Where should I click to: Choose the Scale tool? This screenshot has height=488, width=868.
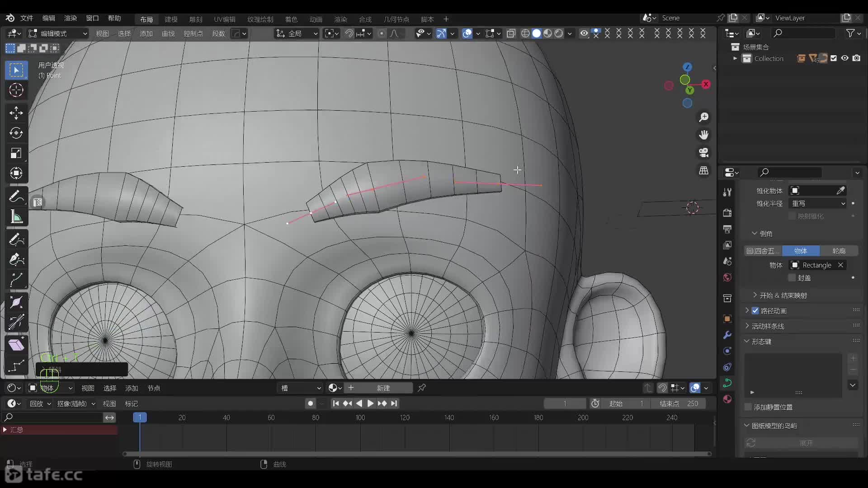(x=16, y=153)
